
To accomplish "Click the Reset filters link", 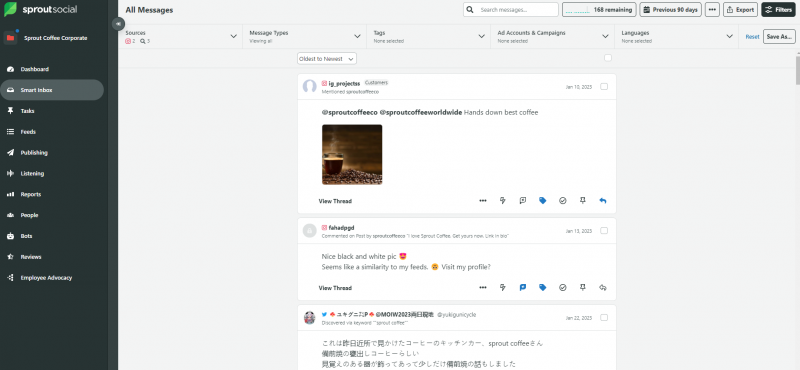I will point(752,37).
